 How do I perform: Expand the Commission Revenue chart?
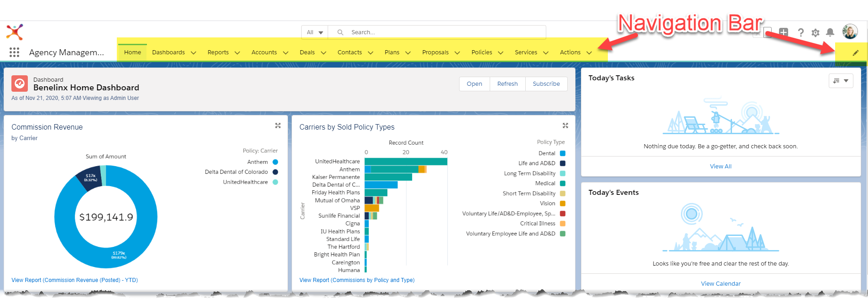click(x=278, y=125)
